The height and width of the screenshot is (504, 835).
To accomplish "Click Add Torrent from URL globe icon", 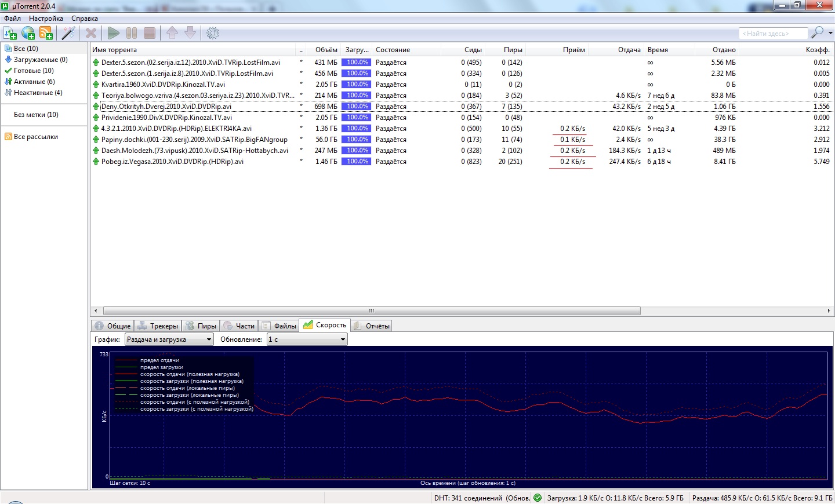I will 28,33.
